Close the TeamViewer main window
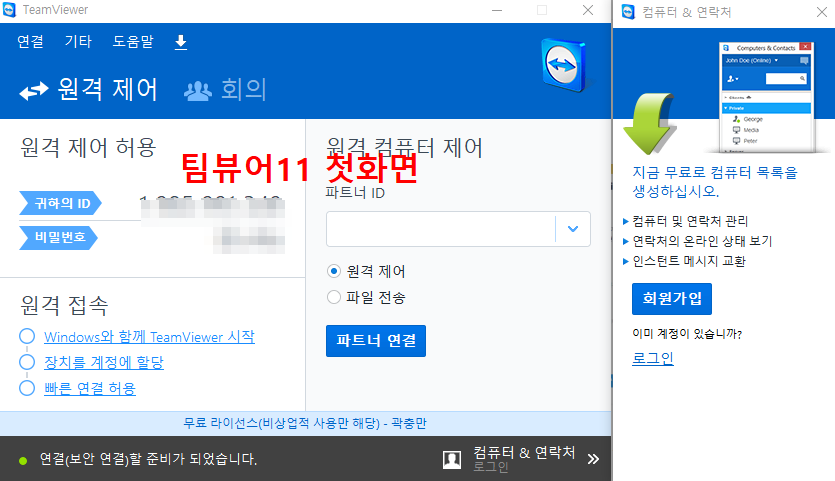 coord(588,10)
